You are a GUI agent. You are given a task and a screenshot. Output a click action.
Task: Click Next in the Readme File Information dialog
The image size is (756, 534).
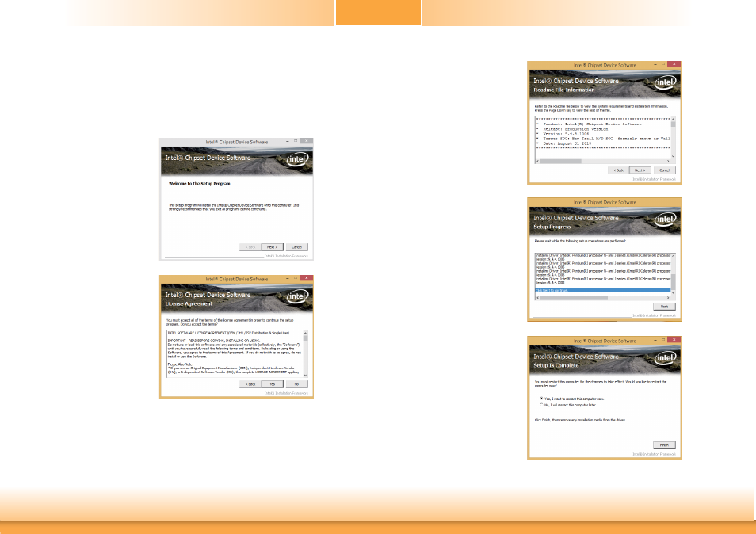click(x=640, y=170)
